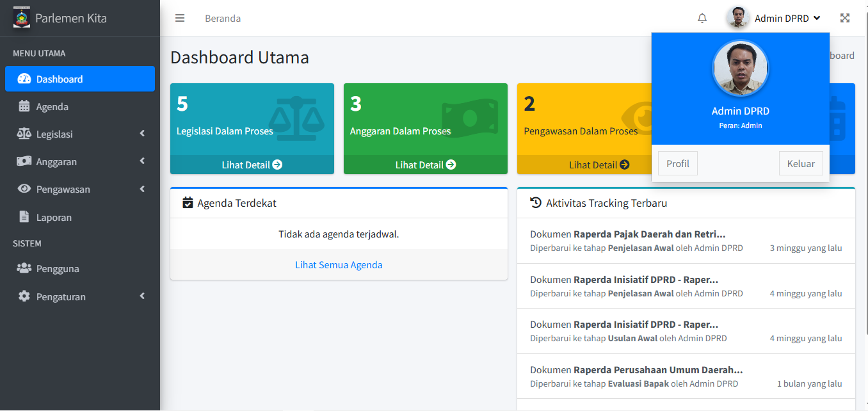Image resolution: width=868 pixels, height=411 pixels.
Task: Click the money icon on Anggaran card
Action: (469, 118)
